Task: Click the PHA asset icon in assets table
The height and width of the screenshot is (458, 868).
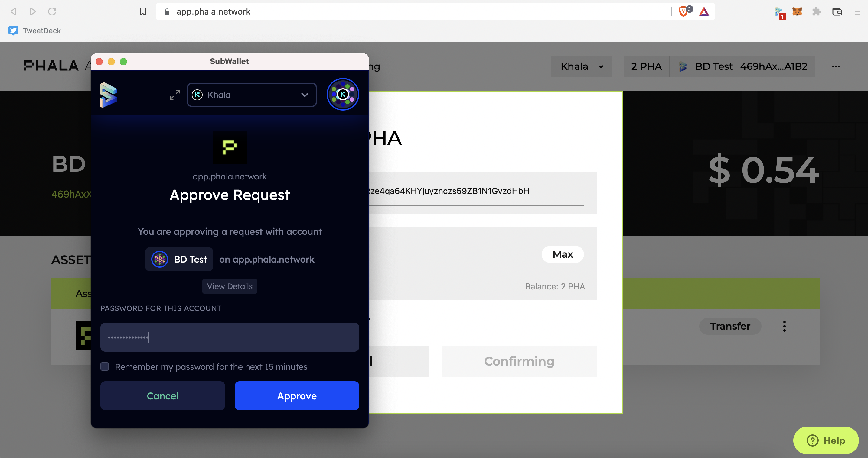Action: point(83,336)
